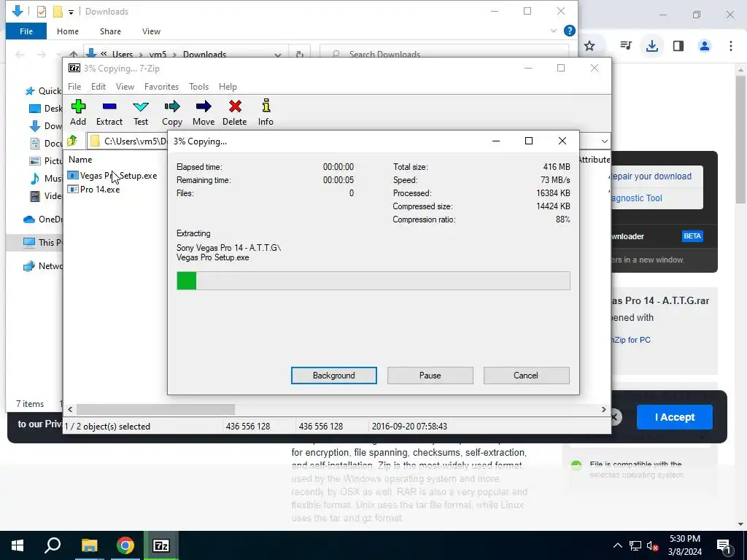Open the 7-Zip Edit menu
747x560 pixels.
pyautogui.click(x=98, y=87)
